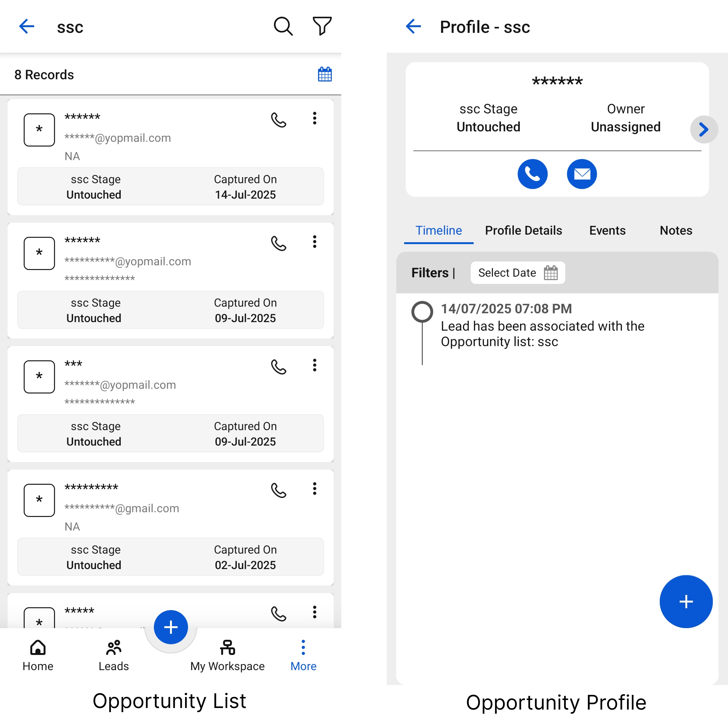
Task: Go back from Profile - ssc screen
Action: coord(413,27)
